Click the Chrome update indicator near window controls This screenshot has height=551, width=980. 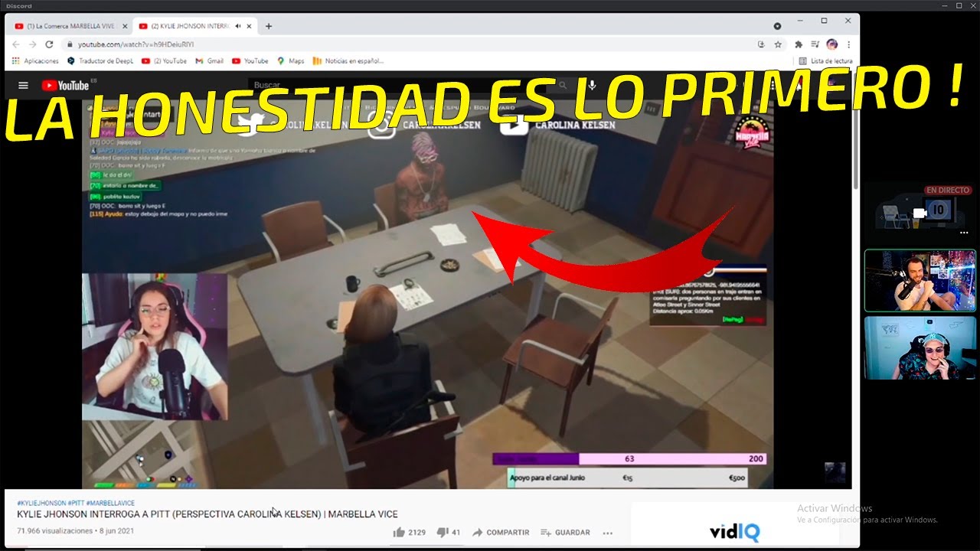point(777,26)
